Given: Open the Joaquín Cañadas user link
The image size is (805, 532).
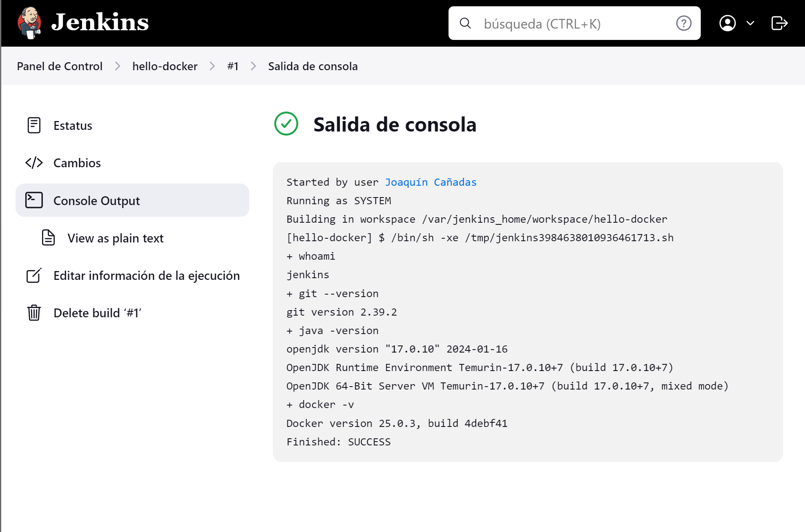Looking at the screenshot, I should pos(430,182).
